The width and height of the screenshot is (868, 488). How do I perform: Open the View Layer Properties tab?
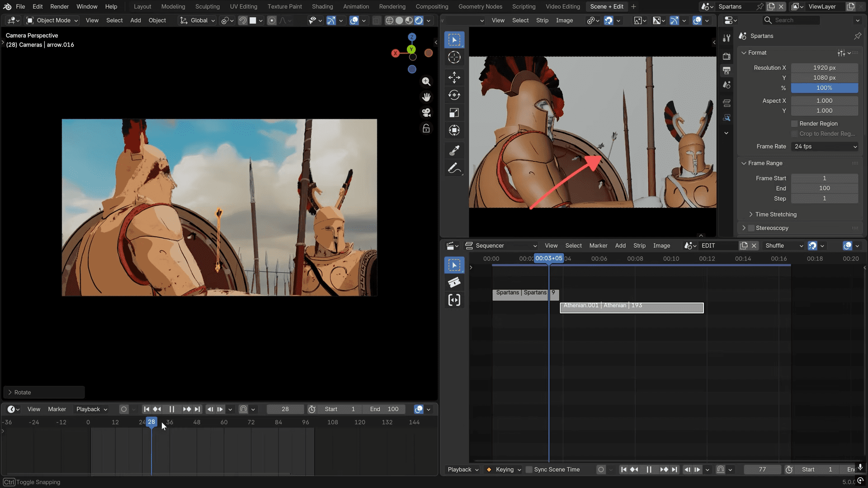pyautogui.click(x=726, y=84)
